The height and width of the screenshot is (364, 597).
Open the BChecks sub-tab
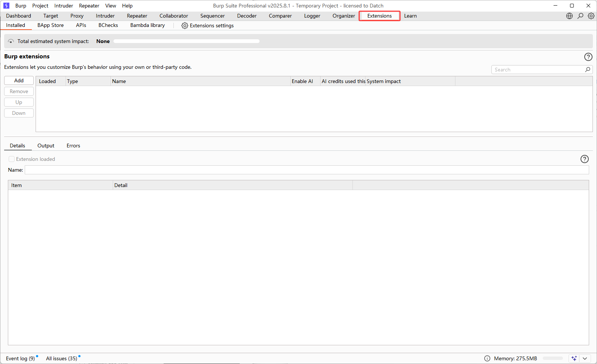(x=108, y=25)
